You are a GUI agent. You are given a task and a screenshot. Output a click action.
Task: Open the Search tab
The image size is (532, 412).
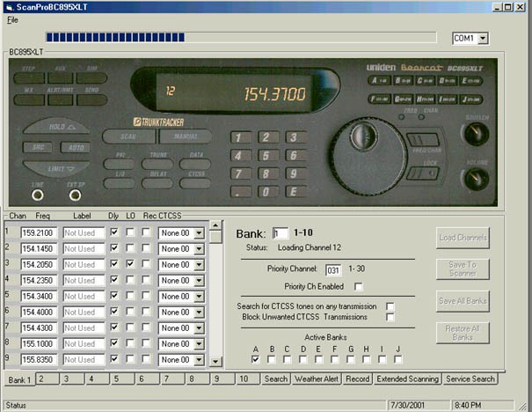(x=276, y=379)
